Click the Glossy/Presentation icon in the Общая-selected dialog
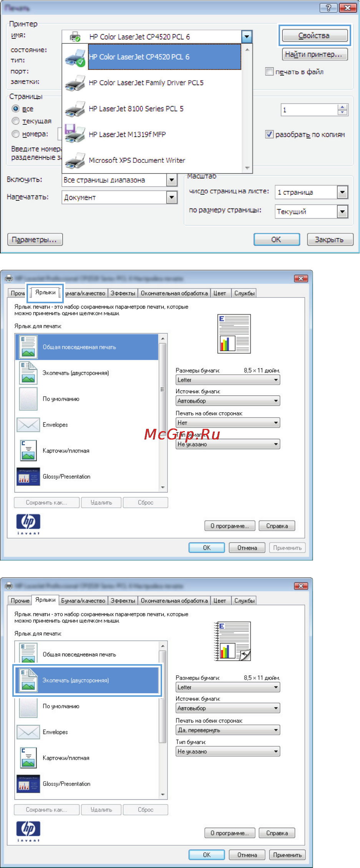The width and height of the screenshot is (360, 868). tap(28, 476)
